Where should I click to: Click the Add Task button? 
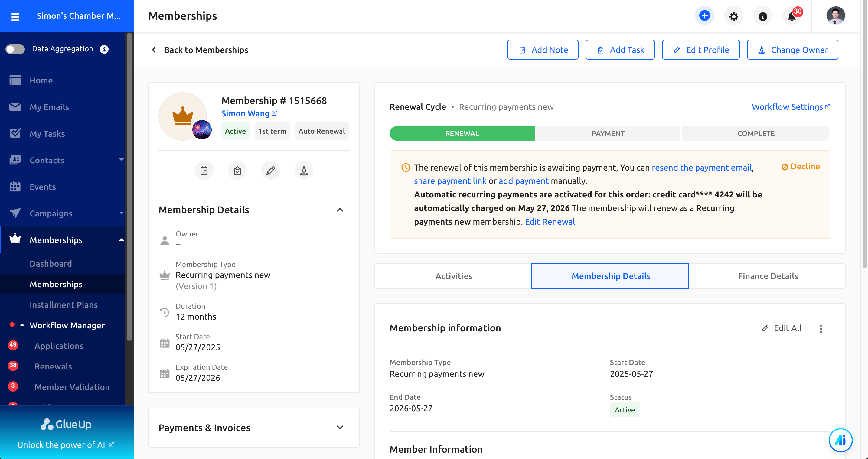[x=620, y=50]
